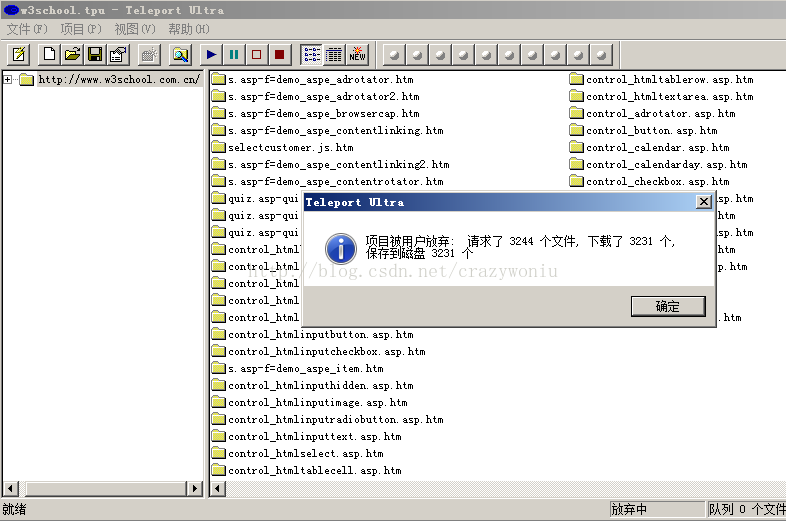Start the project with blue play button
This screenshot has height=521, width=786.
(211, 54)
